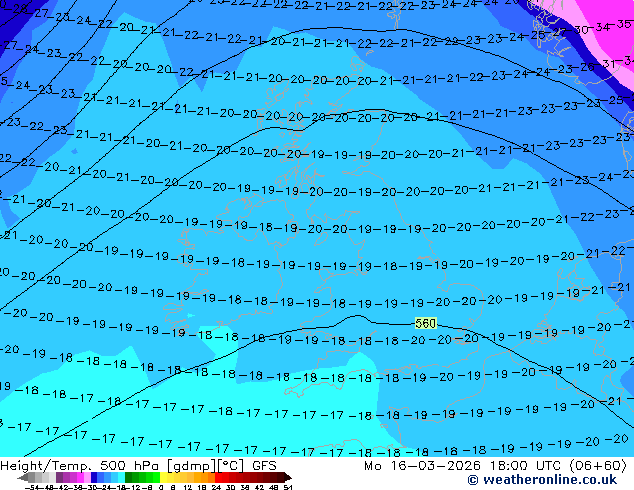Click the -31 temperature value in the upper right
The image size is (634, 490).
coord(607,64)
